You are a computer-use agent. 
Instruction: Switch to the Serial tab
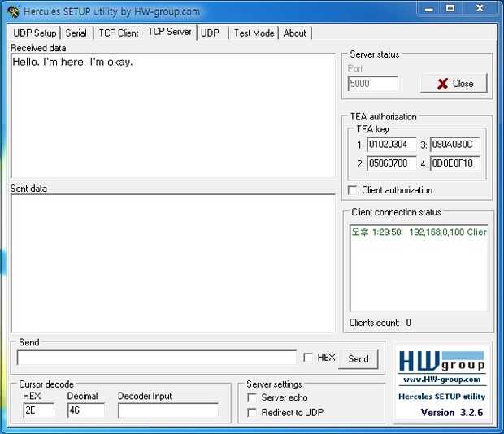(x=76, y=33)
